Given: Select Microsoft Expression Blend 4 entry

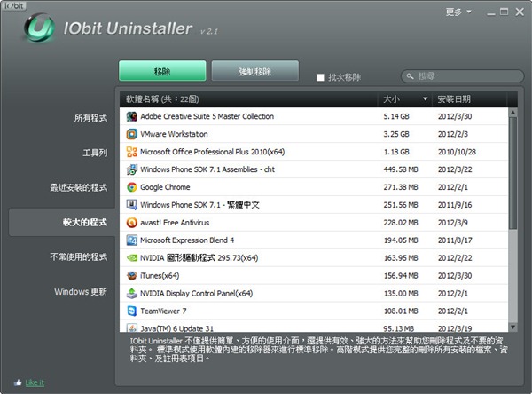Looking at the screenshot, I should [187, 240].
